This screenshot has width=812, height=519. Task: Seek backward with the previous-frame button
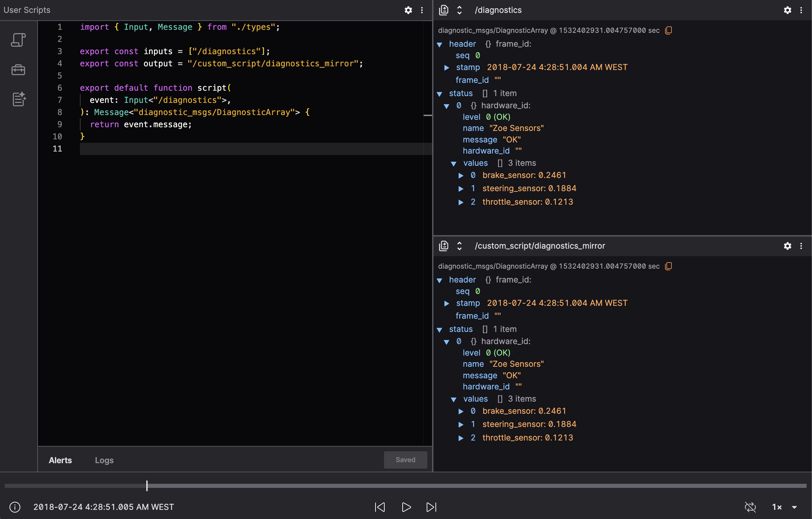pos(380,507)
